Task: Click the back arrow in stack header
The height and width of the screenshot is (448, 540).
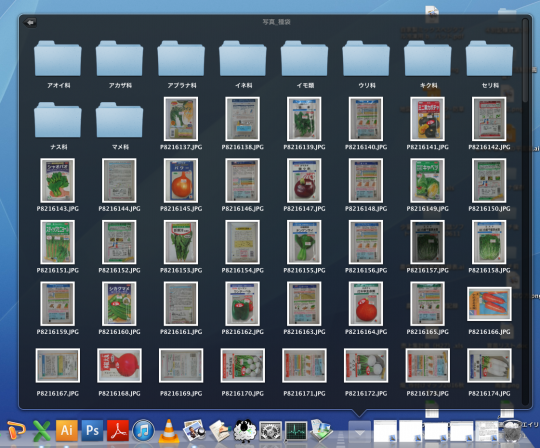Action: (30, 22)
